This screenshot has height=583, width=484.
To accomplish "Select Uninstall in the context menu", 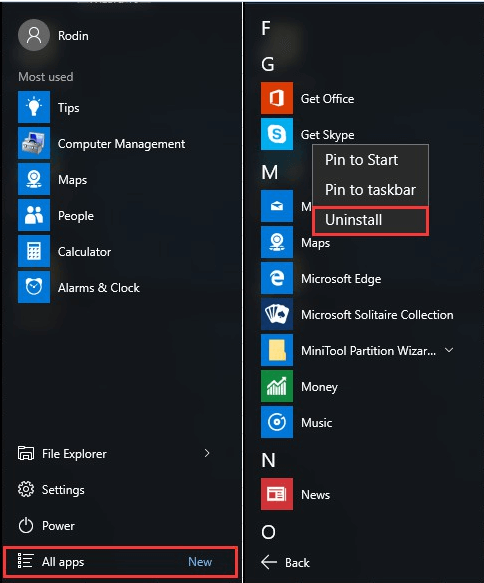I will 371,221.
